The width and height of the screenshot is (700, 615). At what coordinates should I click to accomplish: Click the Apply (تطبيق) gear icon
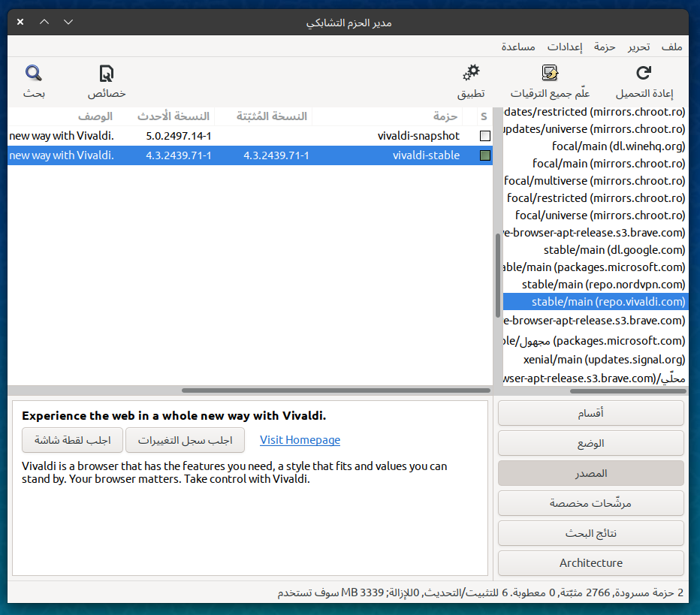pyautogui.click(x=471, y=74)
